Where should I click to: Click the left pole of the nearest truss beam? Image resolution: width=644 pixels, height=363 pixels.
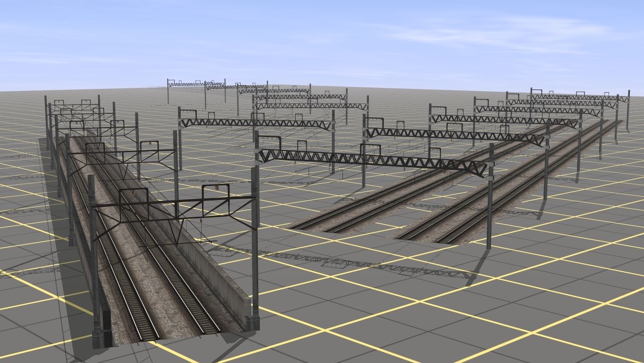[x=256, y=236]
